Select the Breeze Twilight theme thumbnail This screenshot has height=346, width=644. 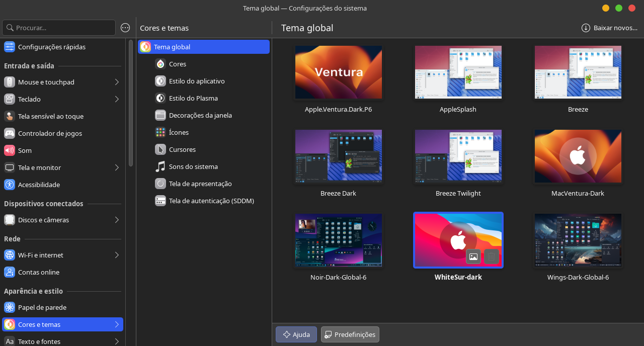click(458, 156)
